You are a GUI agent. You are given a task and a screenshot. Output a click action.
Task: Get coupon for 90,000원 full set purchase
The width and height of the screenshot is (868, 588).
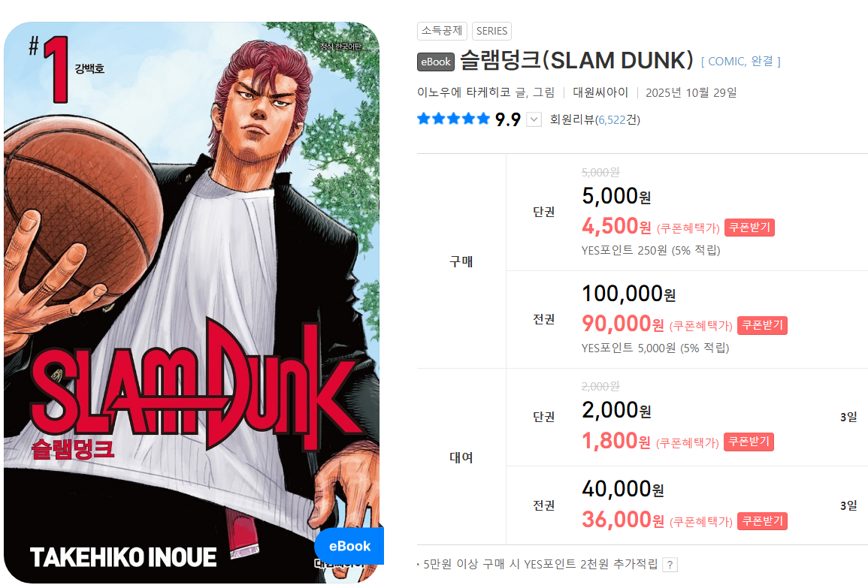click(762, 325)
